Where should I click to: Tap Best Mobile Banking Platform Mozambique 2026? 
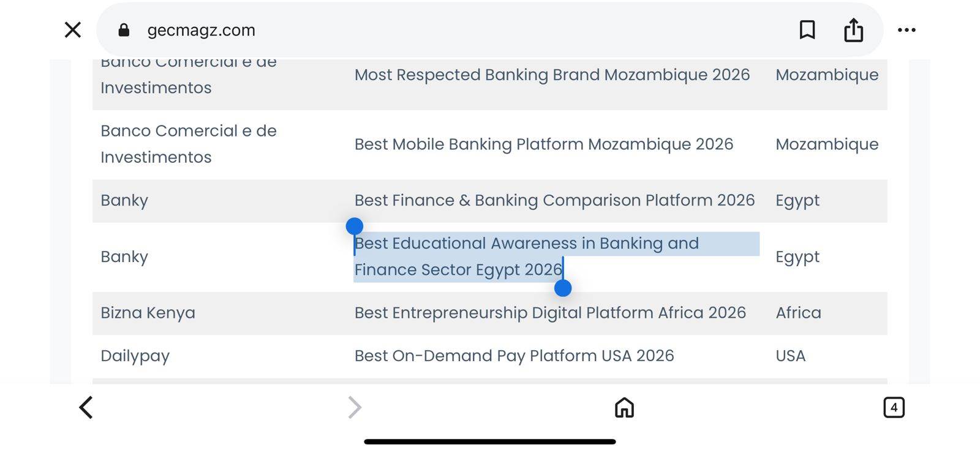[543, 144]
